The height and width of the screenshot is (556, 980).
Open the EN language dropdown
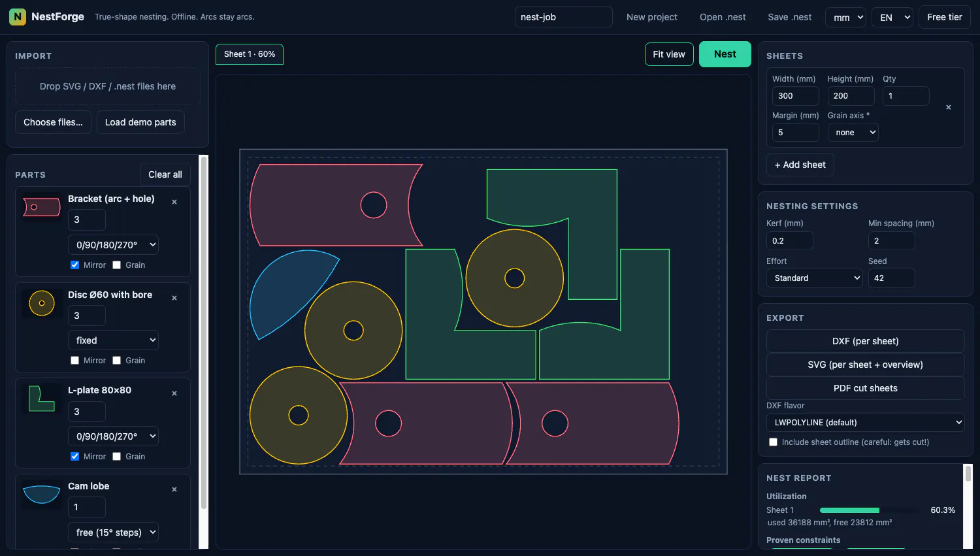pos(892,17)
